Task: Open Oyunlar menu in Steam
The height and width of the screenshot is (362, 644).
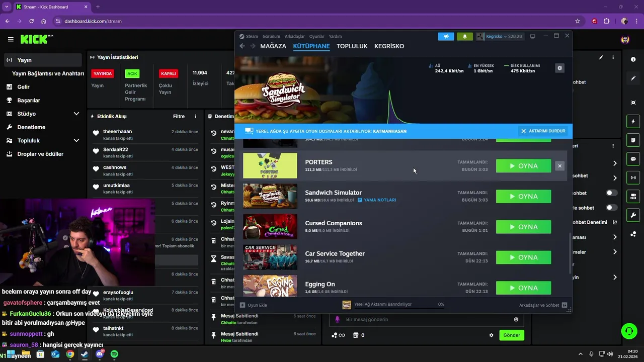Action: click(316, 36)
